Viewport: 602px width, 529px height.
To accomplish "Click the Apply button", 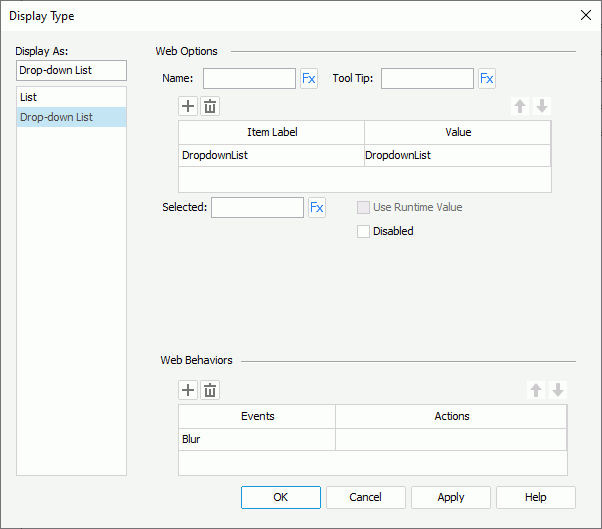I will [x=451, y=498].
